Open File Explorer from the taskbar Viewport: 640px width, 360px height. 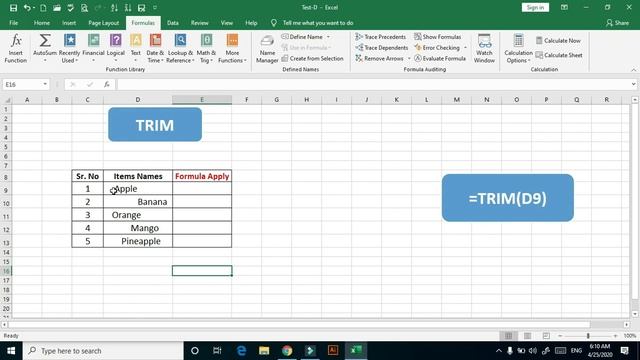pos(264,351)
